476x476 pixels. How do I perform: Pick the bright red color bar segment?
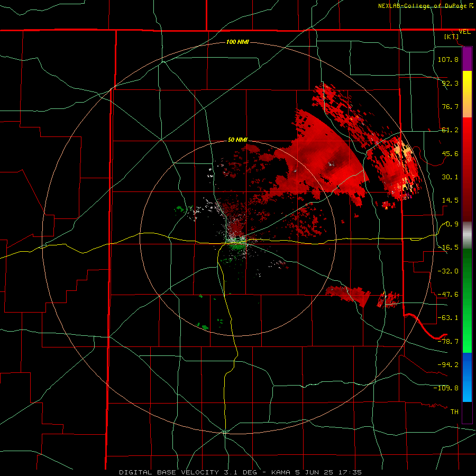467,134
